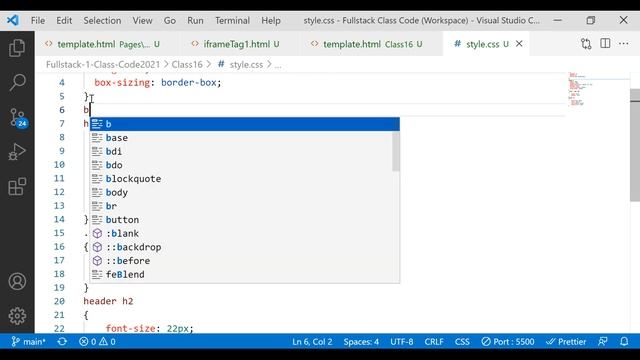
Task: Select '::before' suggestion
Action: 244,261
